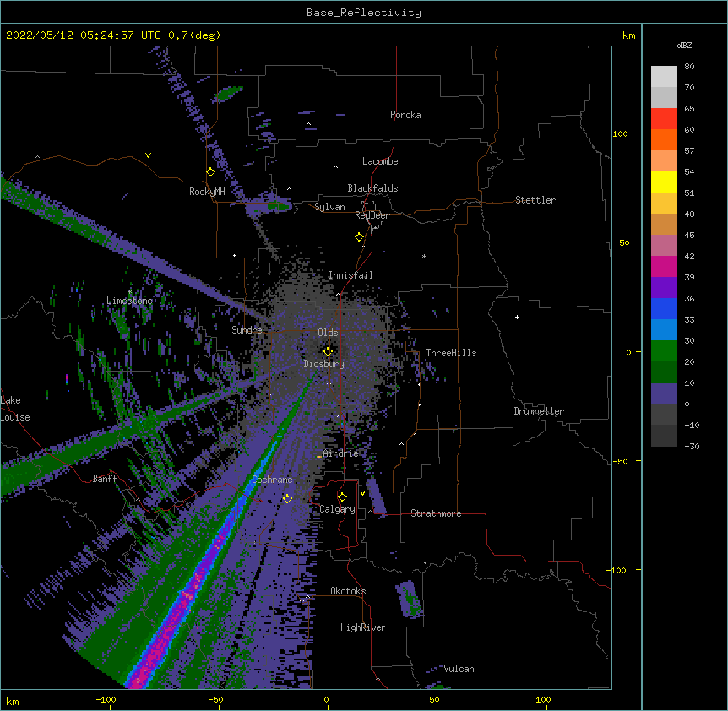Viewport: 728px width, 711px height.
Task: Click the Airdrie city label
Action: click(x=341, y=453)
